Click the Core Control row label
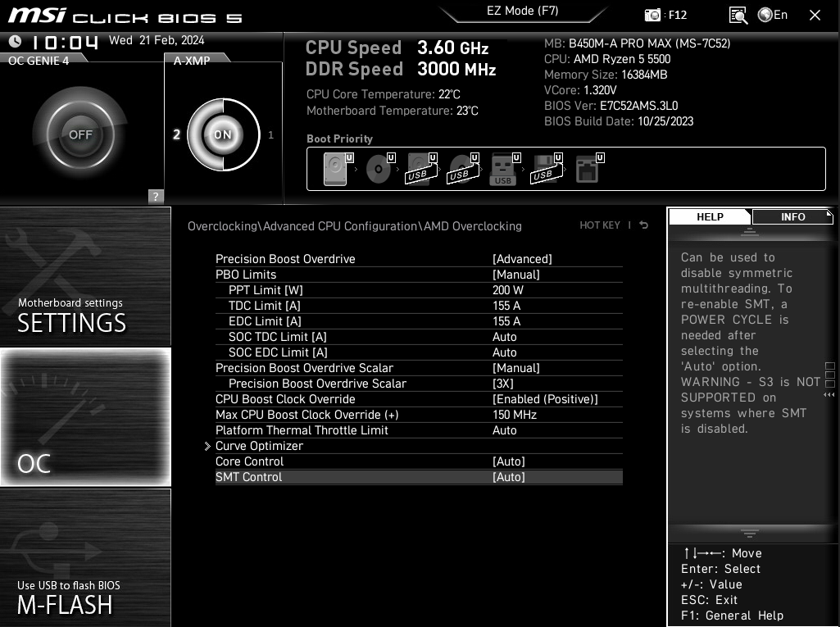Image resolution: width=840 pixels, height=627 pixels. 249,461
